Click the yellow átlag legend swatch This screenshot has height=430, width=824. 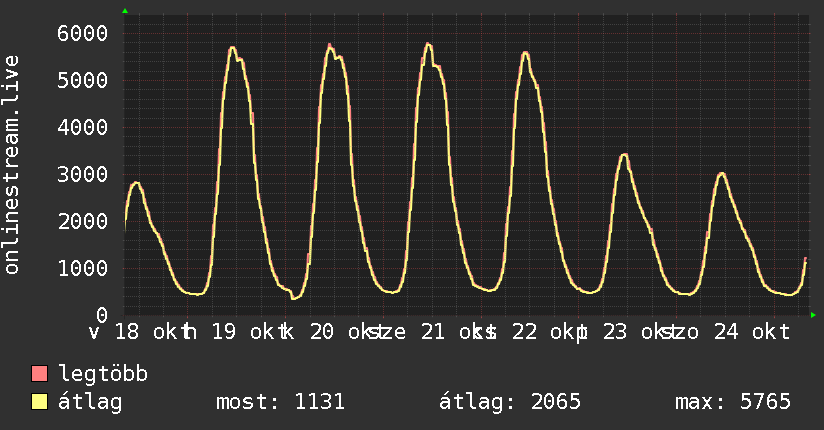[39, 401]
